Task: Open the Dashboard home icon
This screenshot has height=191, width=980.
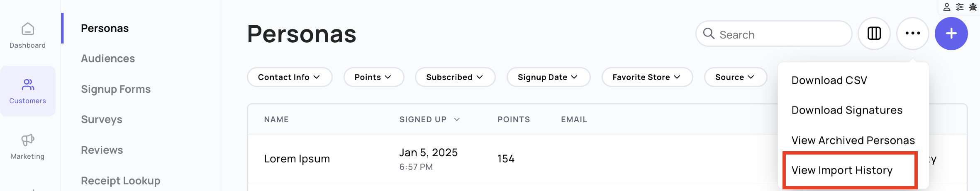Action: [28, 29]
